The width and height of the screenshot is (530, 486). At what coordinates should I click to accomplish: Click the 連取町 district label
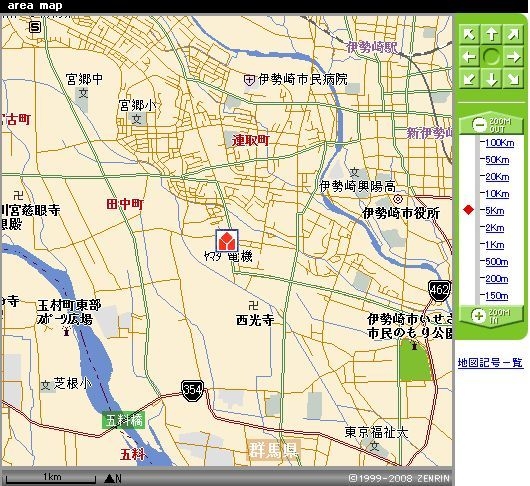[x=251, y=140]
